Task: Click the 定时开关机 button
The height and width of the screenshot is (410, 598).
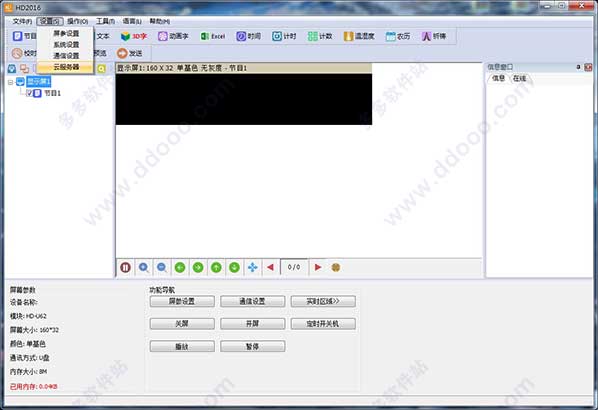Action: (323, 324)
